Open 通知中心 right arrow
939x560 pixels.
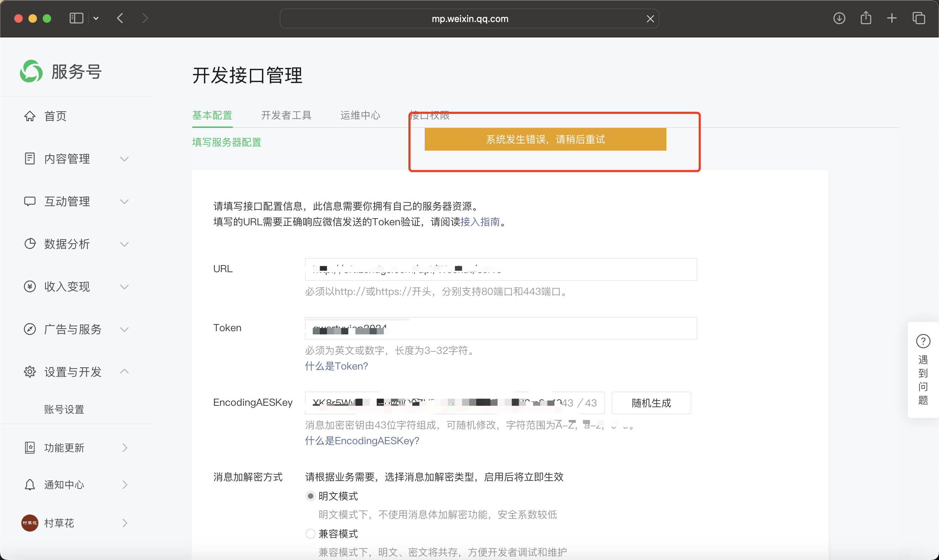pos(125,485)
